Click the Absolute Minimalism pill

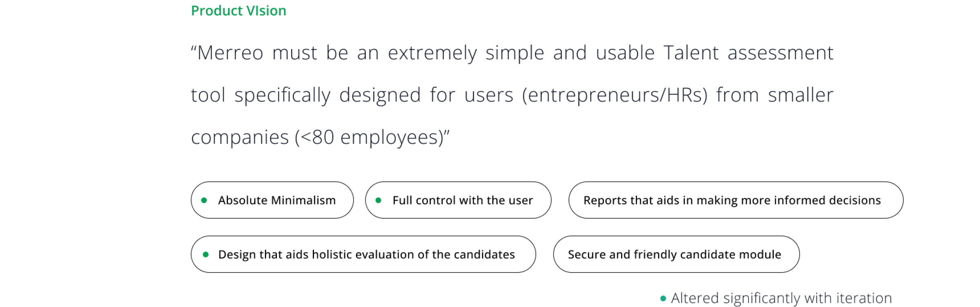point(272,200)
